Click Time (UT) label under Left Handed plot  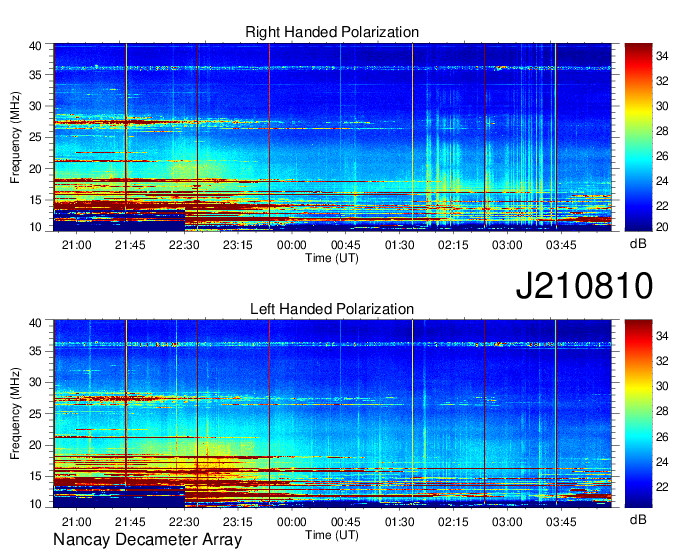tap(332, 535)
